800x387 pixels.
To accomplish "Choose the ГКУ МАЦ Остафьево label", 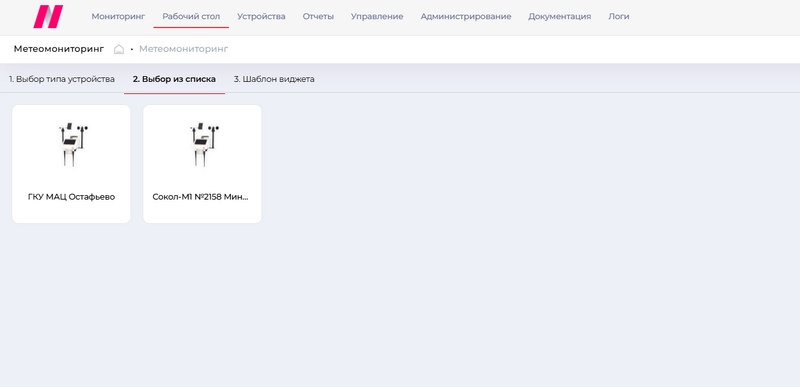I will point(71,197).
